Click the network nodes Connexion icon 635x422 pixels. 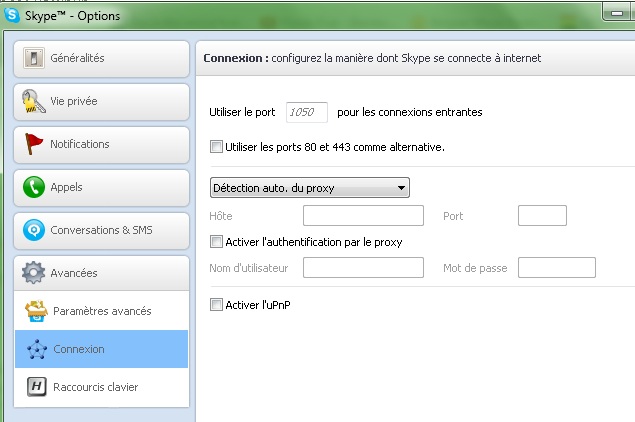37,349
